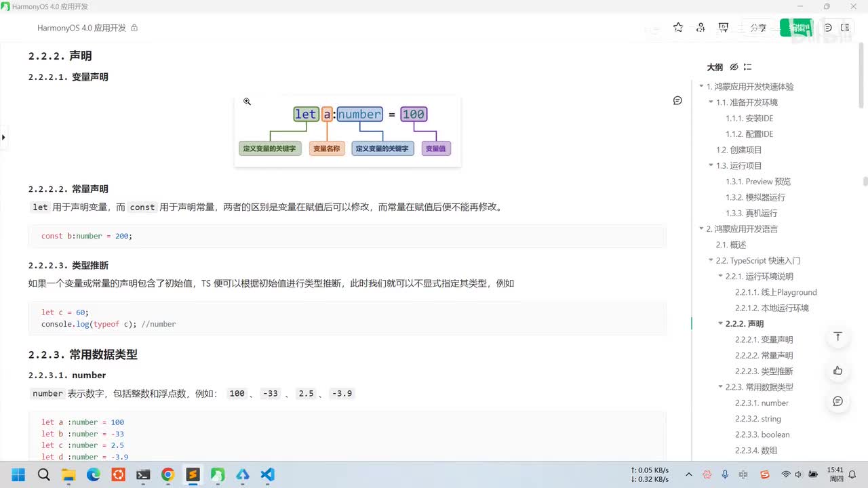Switch to Google Chrome on the taskbar
The image size is (868, 488).
pos(167,474)
